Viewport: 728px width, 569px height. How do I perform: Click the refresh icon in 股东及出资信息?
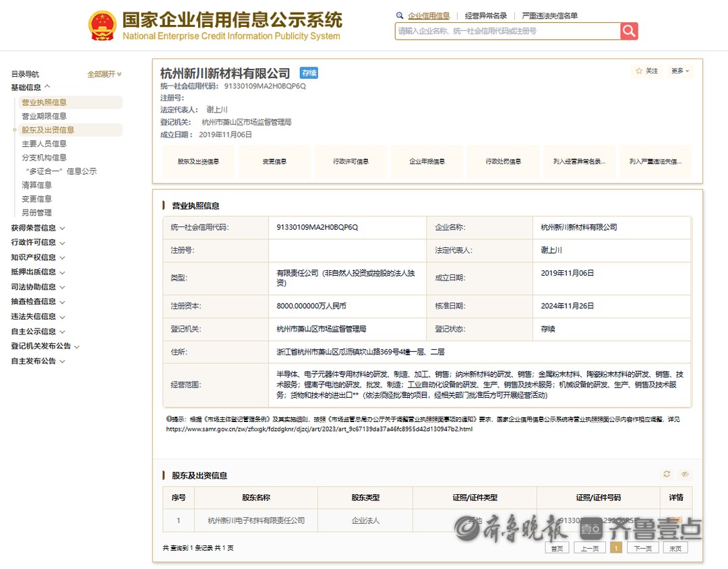pos(667,475)
